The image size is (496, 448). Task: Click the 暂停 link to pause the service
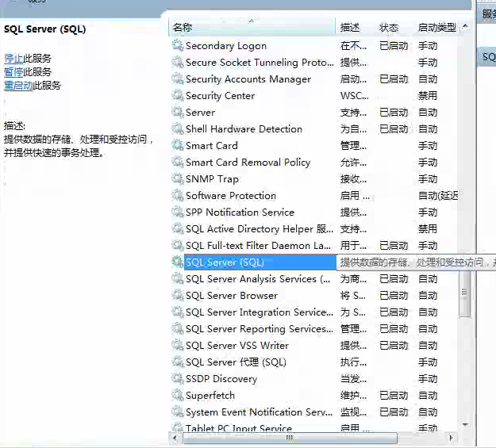13,72
